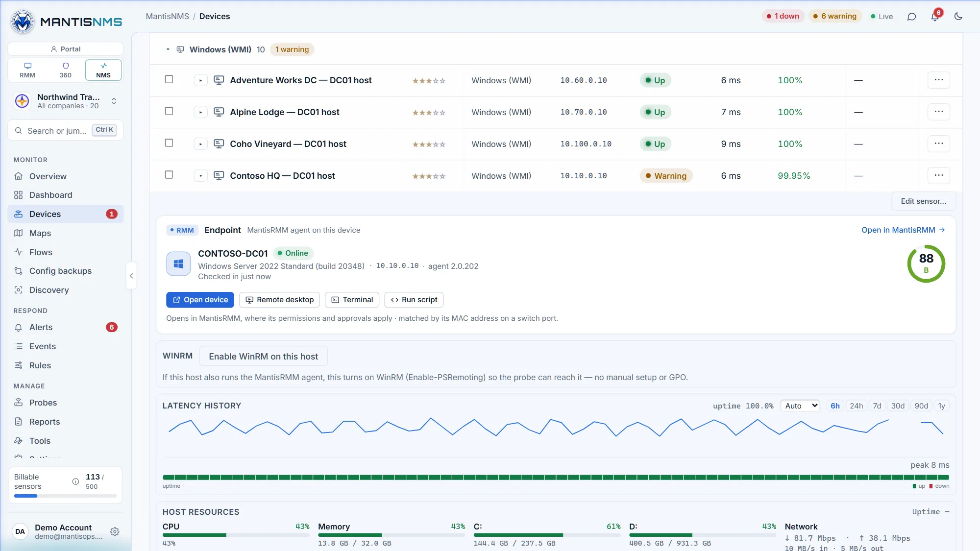
Task: Collapse the Contoso HQ DC01 row
Action: point(200,176)
